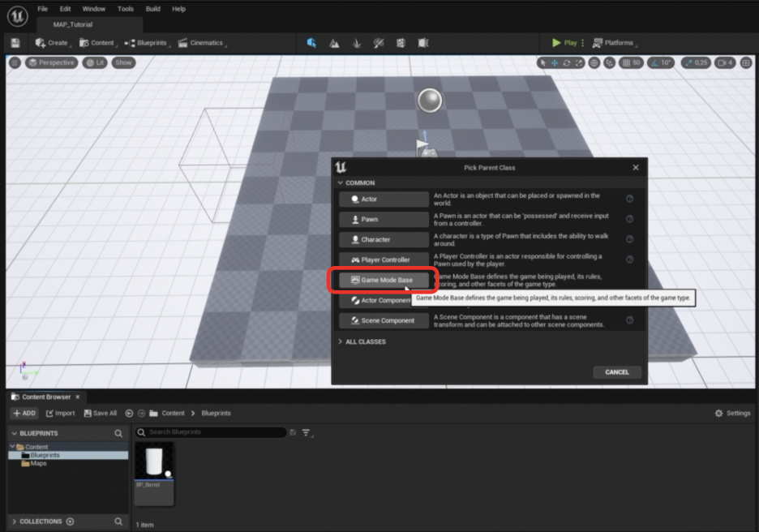Choose Game Mode Base as parent class
Viewport: 759px width, 532px height.
point(384,280)
